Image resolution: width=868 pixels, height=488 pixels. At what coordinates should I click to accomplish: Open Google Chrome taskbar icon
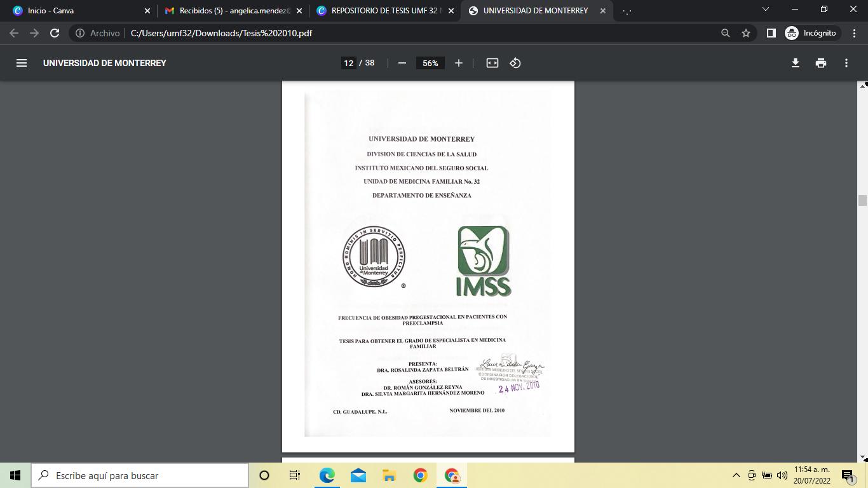pos(420,475)
